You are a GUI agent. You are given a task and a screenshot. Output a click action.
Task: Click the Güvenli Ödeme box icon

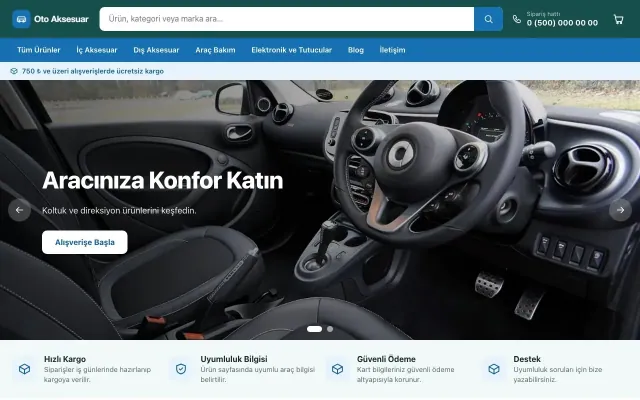tap(338, 369)
